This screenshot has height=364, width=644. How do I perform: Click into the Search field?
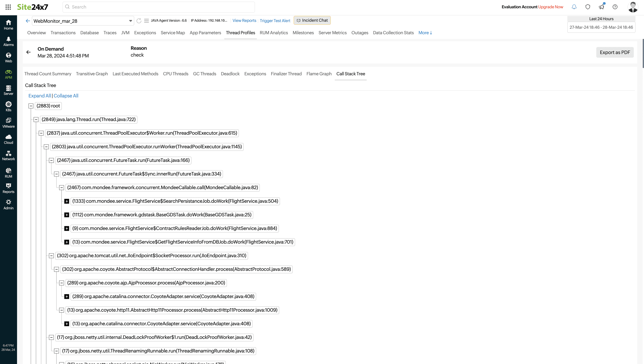tap(159, 7)
